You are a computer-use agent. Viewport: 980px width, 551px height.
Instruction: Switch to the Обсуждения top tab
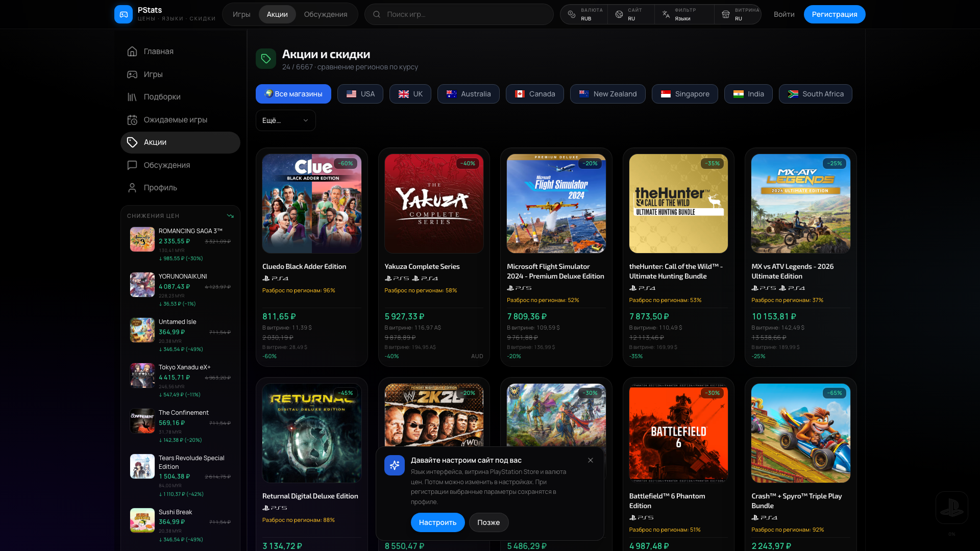326,14
